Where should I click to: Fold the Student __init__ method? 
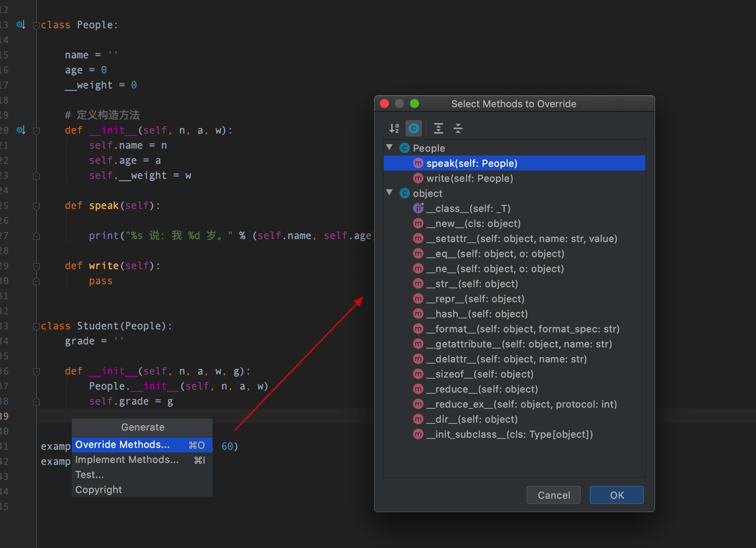36,372
